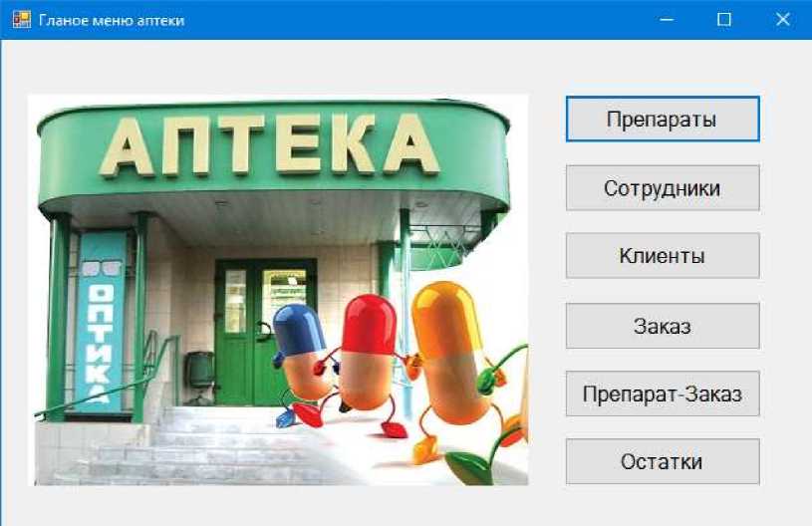Image resolution: width=812 pixels, height=526 pixels.
Task: Click the window title text Гланое меню аптеки
Action: [x=112, y=20]
